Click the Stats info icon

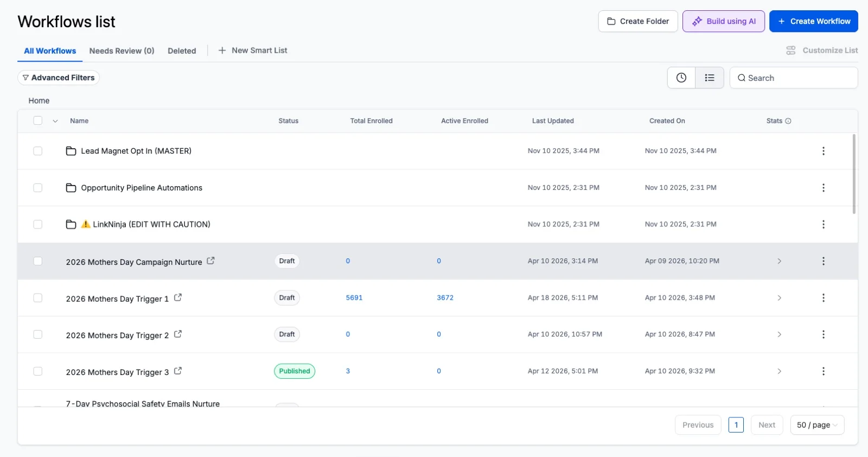pos(788,121)
